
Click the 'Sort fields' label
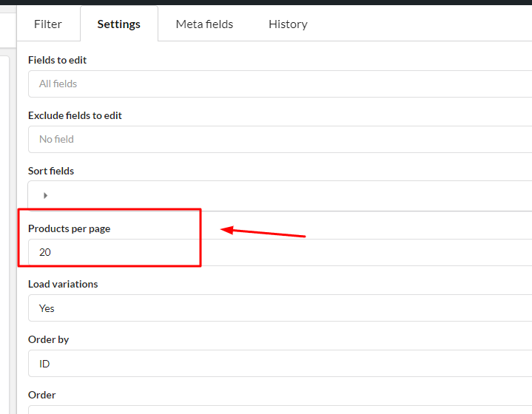51,171
